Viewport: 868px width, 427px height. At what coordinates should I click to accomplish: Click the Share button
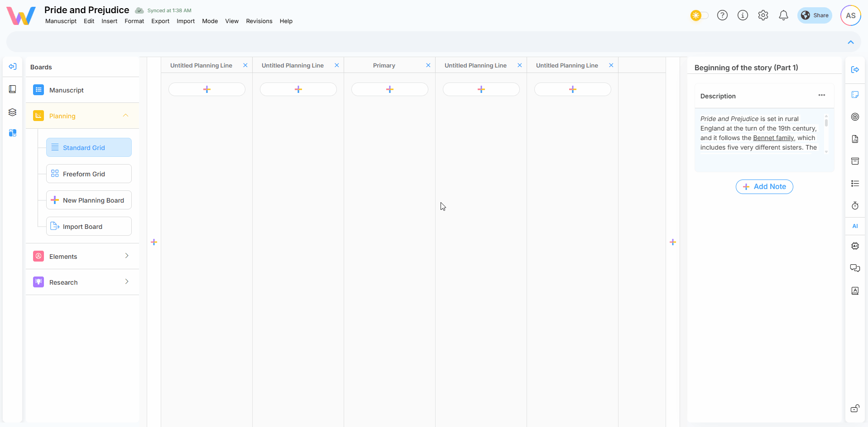tap(815, 15)
